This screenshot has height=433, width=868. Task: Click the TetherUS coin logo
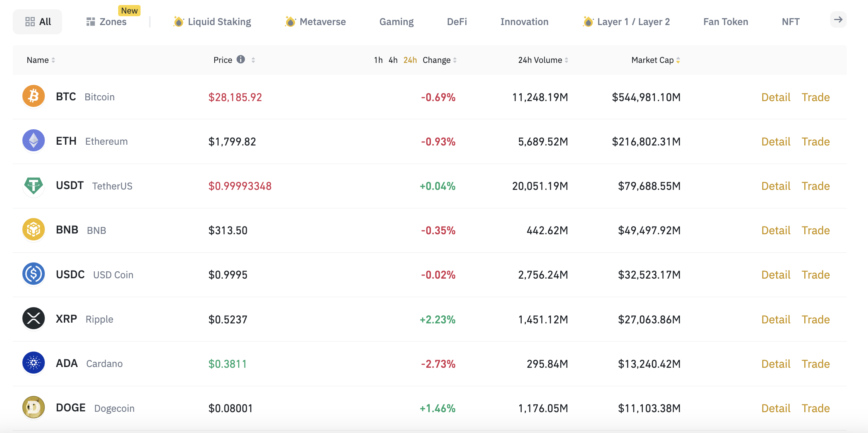pyautogui.click(x=34, y=186)
